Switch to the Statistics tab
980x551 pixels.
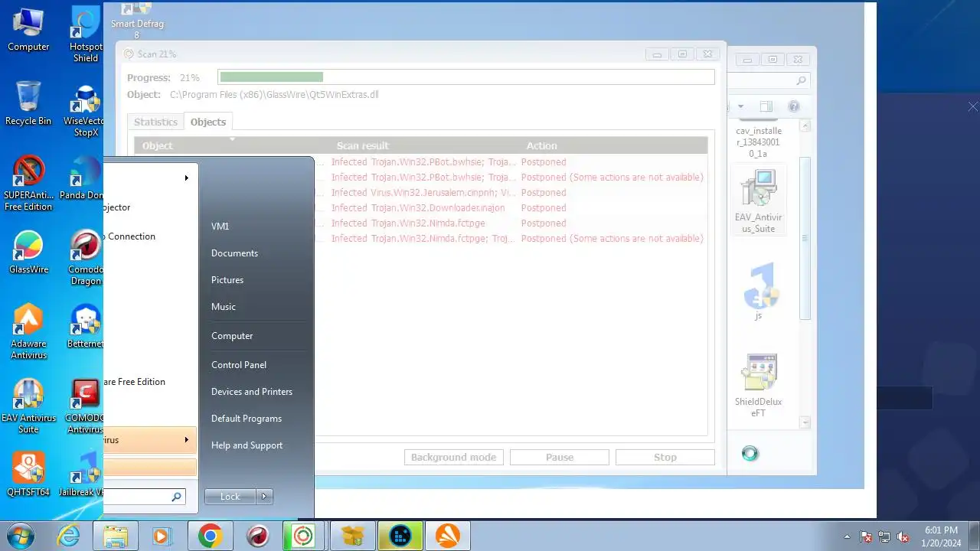point(155,122)
